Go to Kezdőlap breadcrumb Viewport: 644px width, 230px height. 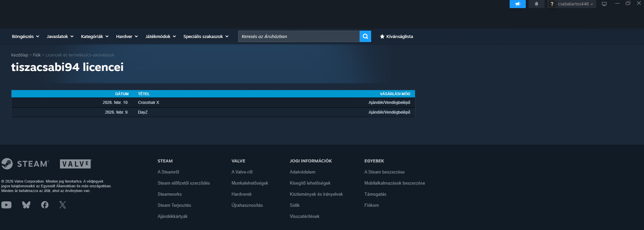[20, 55]
